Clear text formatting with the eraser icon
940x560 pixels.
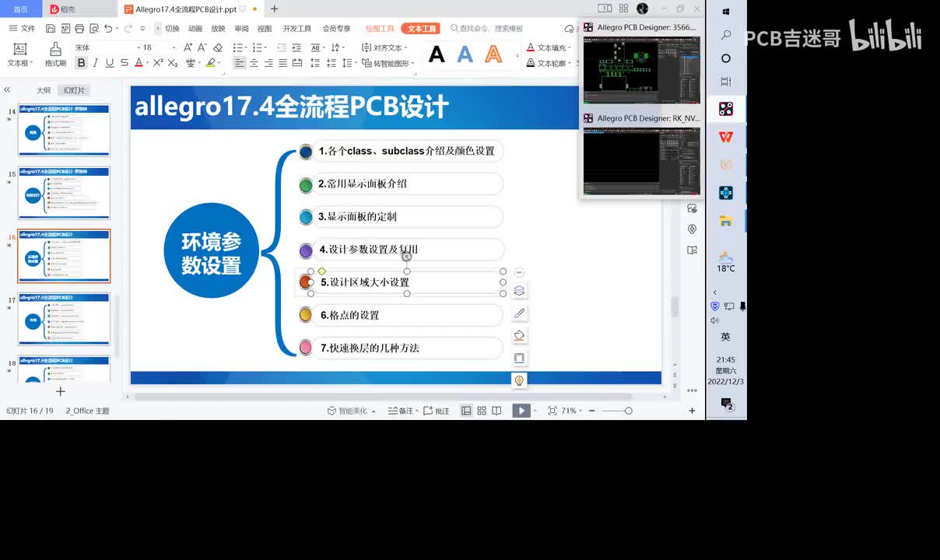coord(218,47)
